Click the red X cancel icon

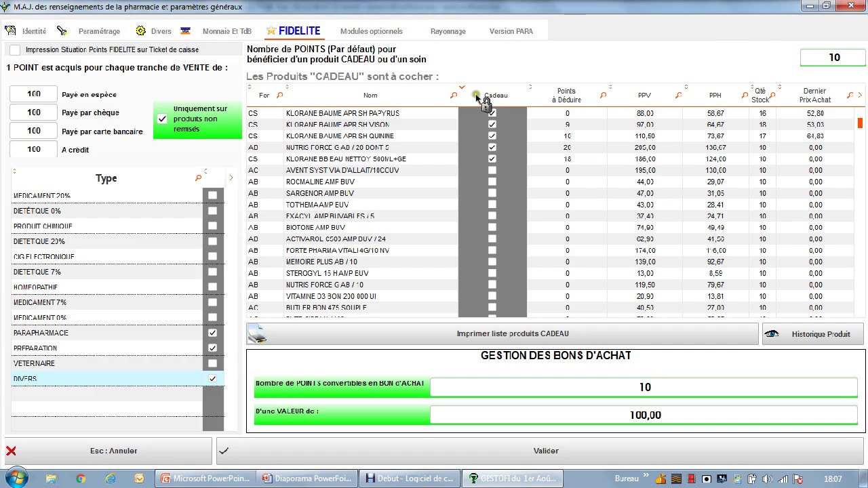[x=11, y=451]
